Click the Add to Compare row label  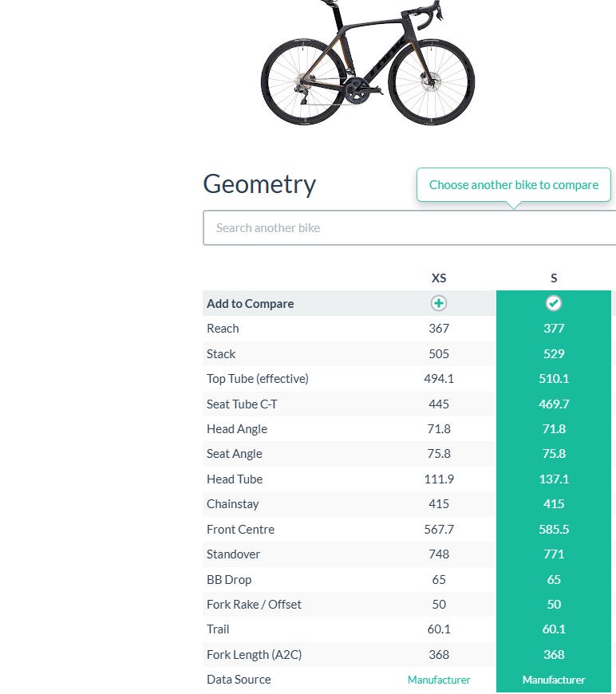[251, 304]
